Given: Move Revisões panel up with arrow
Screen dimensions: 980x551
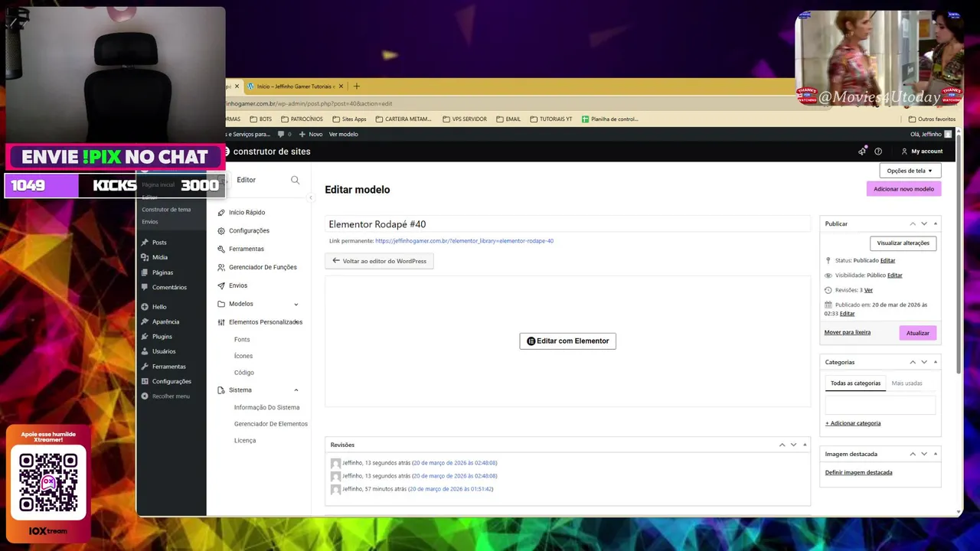Looking at the screenshot, I should tap(782, 445).
